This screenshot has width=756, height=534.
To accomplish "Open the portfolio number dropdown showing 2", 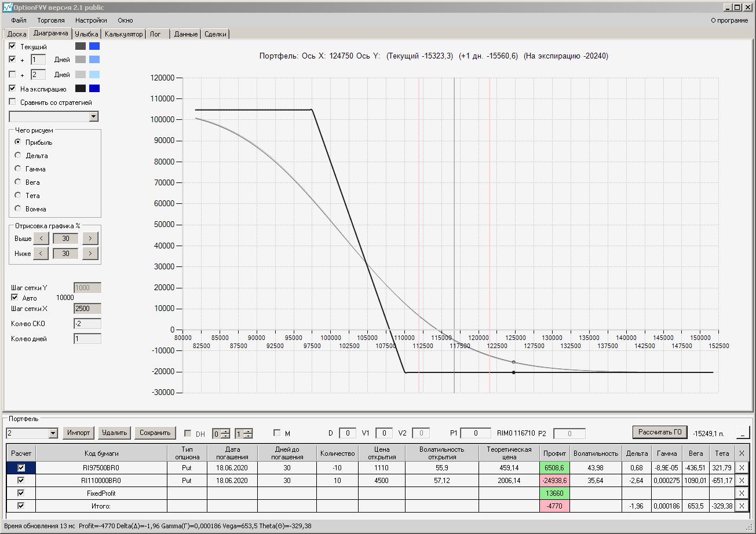I will point(53,433).
